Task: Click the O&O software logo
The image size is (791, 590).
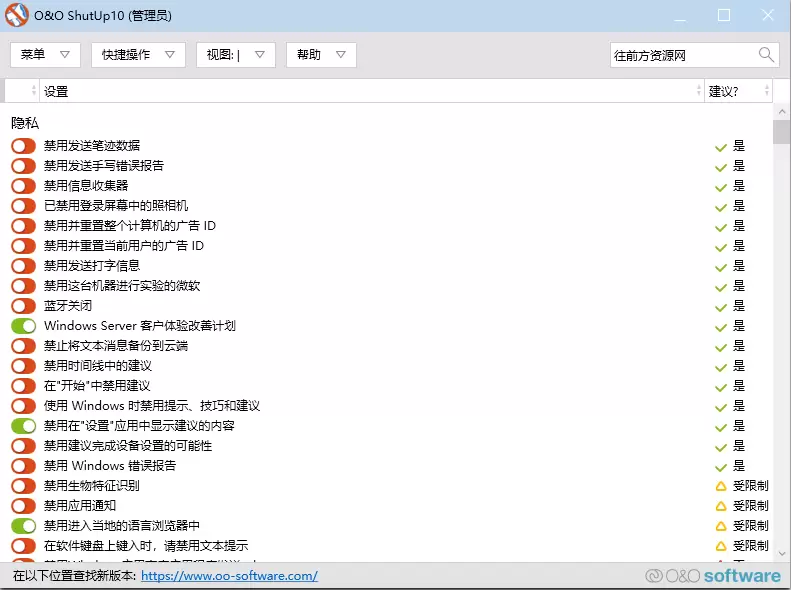Action: click(x=713, y=575)
